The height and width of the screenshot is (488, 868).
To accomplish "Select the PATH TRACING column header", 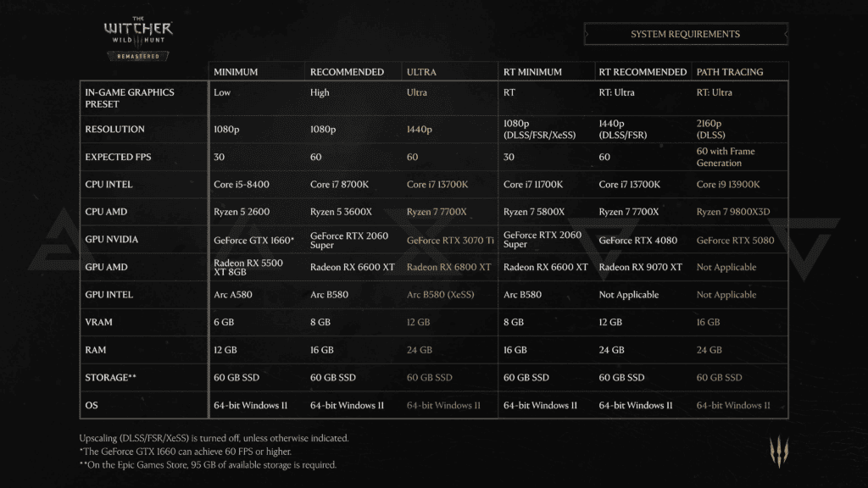I will [730, 72].
